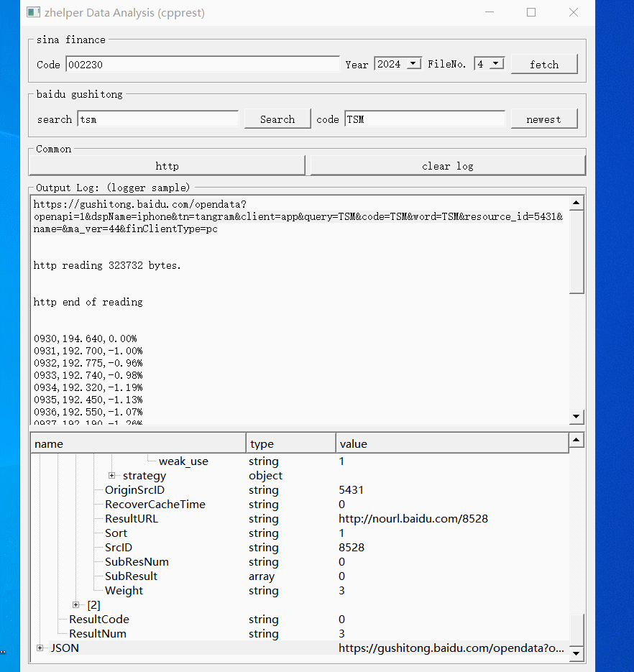
Task: Click log entry 0930,194.640,0.00%
Action: tap(86, 339)
